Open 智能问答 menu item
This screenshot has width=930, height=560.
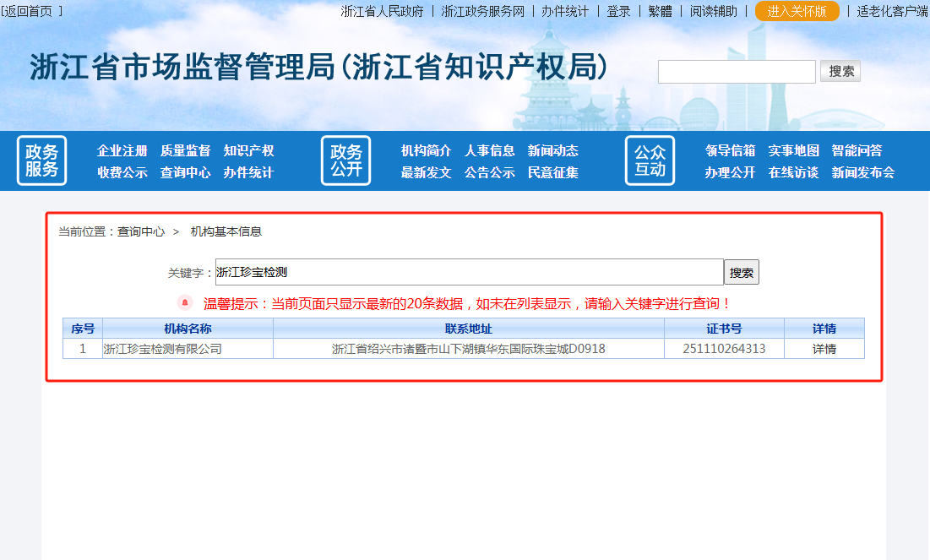[x=857, y=150]
